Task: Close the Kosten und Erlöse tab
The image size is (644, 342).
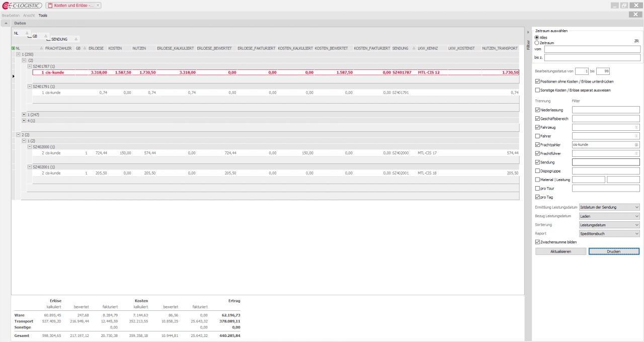Action: [x=98, y=5]
